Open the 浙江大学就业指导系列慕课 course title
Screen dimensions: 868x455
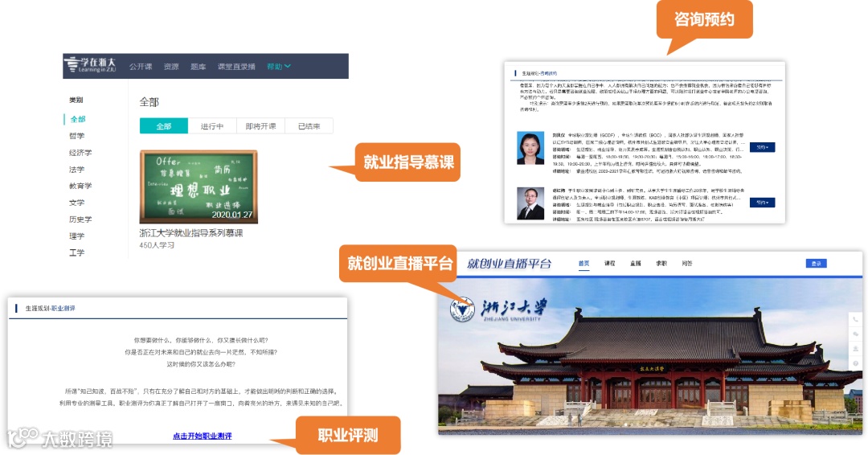(191, 233)
